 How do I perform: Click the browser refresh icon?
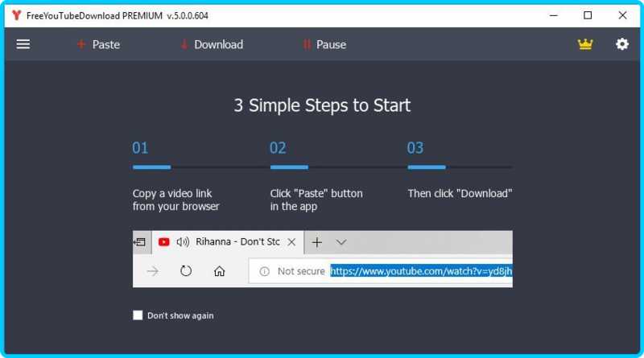[186, 270]
